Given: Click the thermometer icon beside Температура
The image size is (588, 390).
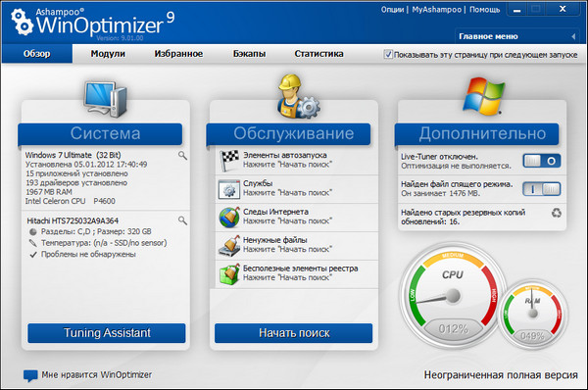Looking at the screenshot, I should pyautogui.click(x=32, y=243).
